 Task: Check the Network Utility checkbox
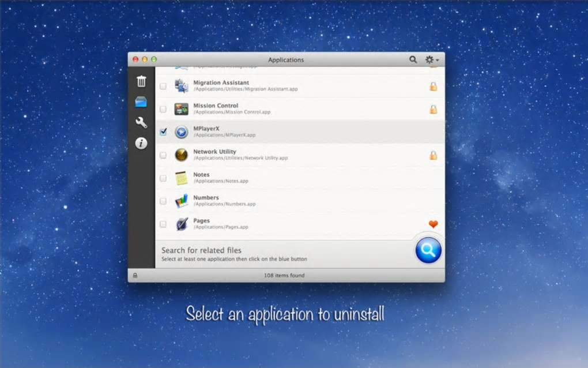tap(163, 155)
